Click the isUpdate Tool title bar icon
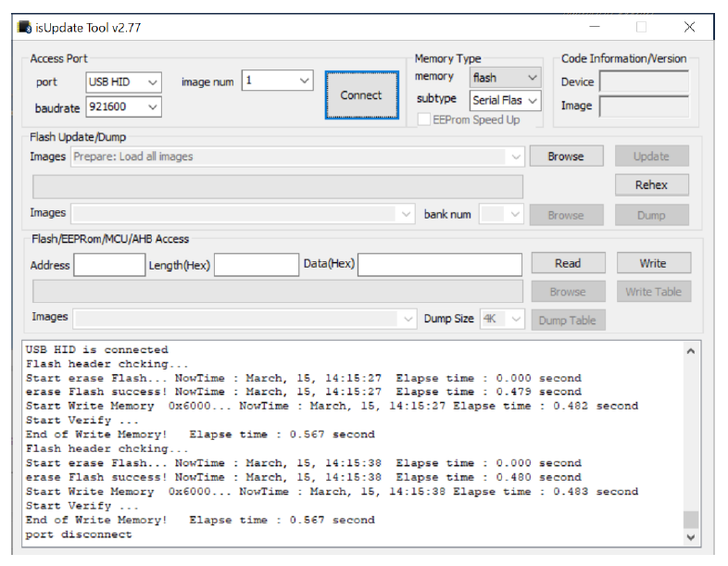Screen dimensions: 728x566 25,28
